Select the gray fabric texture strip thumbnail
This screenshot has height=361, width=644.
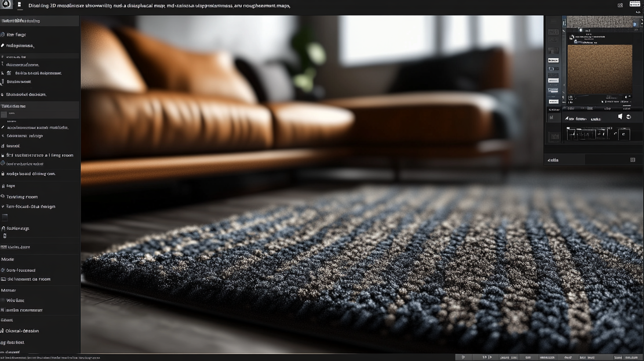[x=600, y=22]
